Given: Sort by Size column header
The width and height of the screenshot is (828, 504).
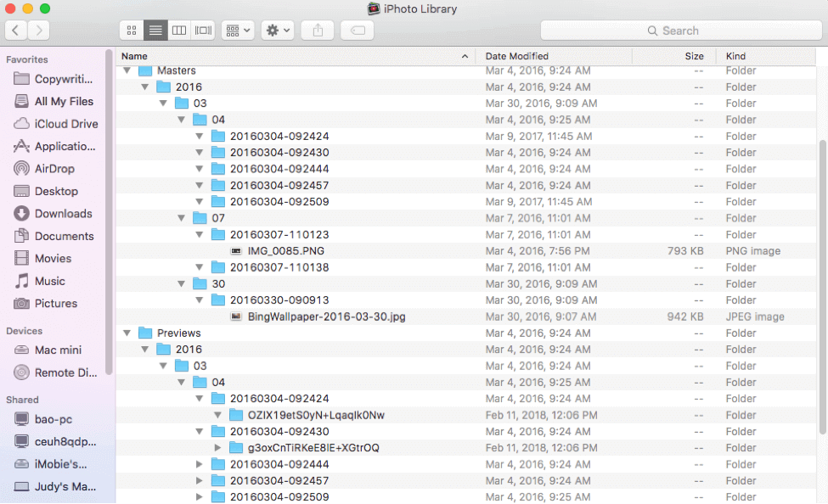Looking at the screenshot, I should tap(673, 56).
